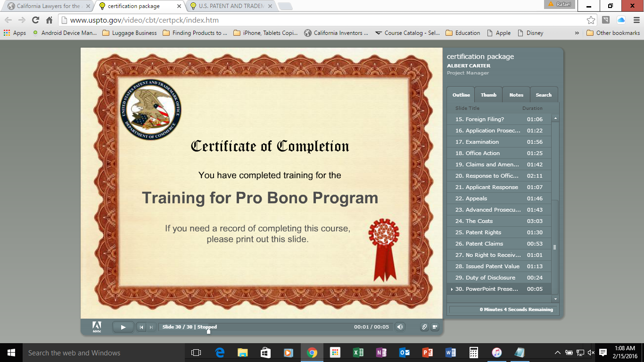This screenshot has width=644, height=362.
Task: Switch to the Thumb tab
Action: point(488,94)
